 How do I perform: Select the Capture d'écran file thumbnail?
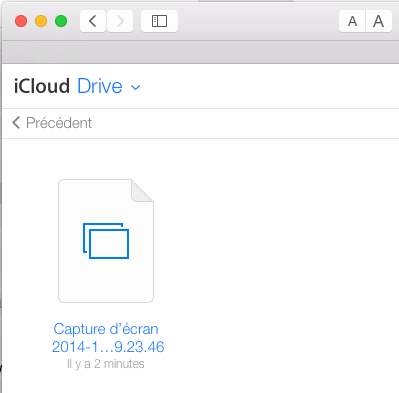(106, 241)
